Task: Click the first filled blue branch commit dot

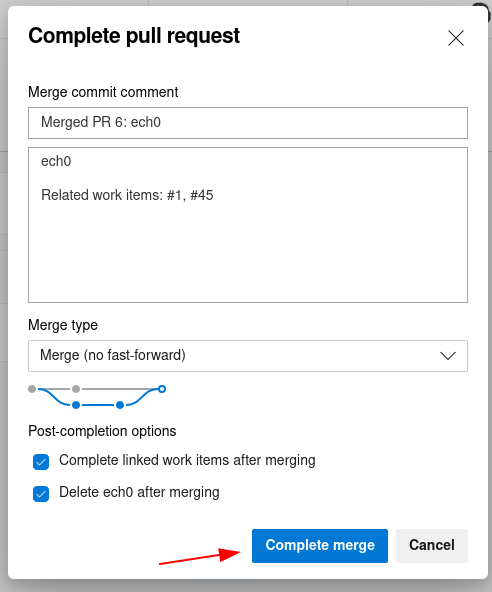Action: (76, 405)
